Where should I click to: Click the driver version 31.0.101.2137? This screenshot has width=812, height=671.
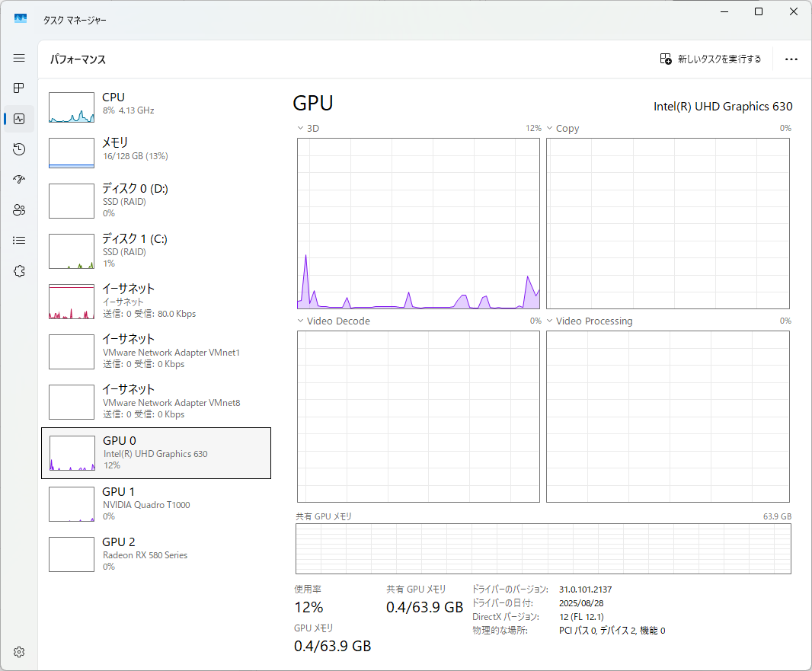click(585, 590)
